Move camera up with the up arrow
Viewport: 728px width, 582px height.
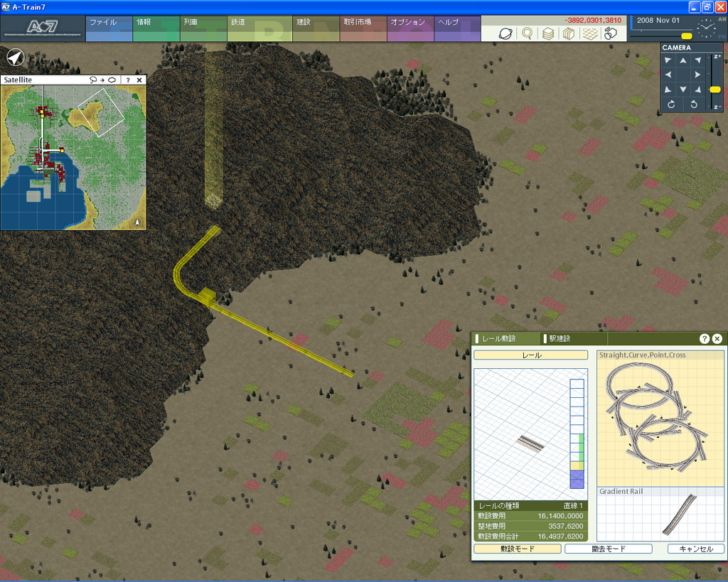683,60
